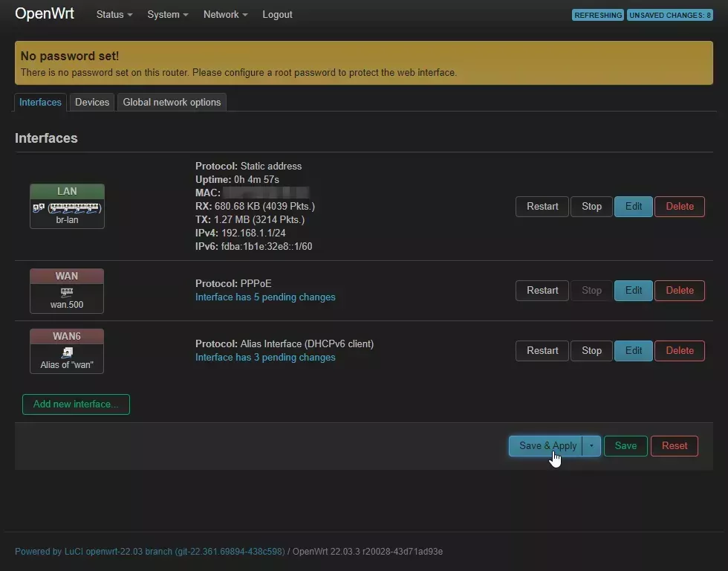Delete the LAN interface
The image size is (728, 571).
click(x=680, y=206)
